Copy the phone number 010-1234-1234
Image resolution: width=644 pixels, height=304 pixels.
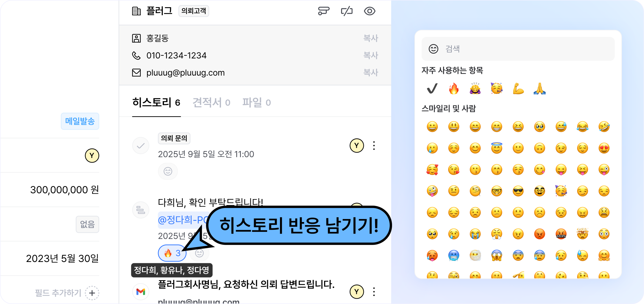click(371, 55)
